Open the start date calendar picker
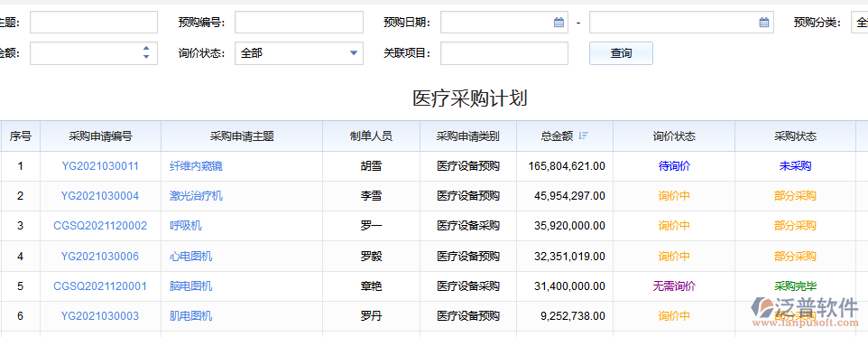Screen dimensions: 868x337 point(559,23)
